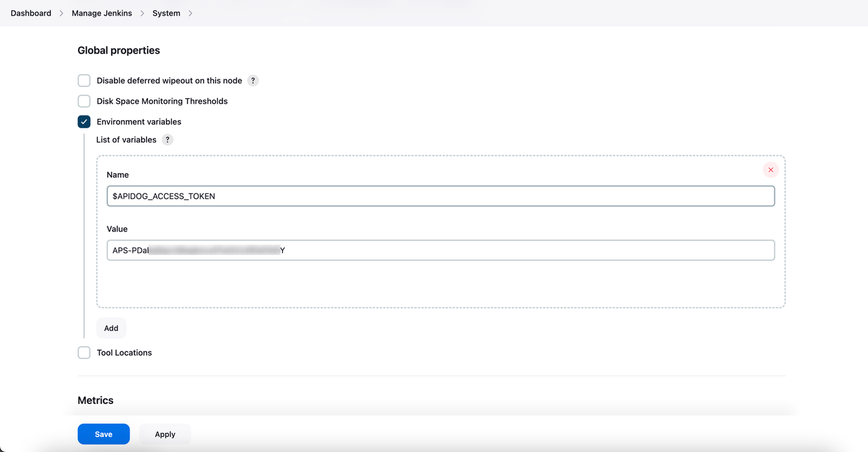Save the system configuration
Image resolution: width=868 pixels, height=452 pixels.
[x=104, y=434]
